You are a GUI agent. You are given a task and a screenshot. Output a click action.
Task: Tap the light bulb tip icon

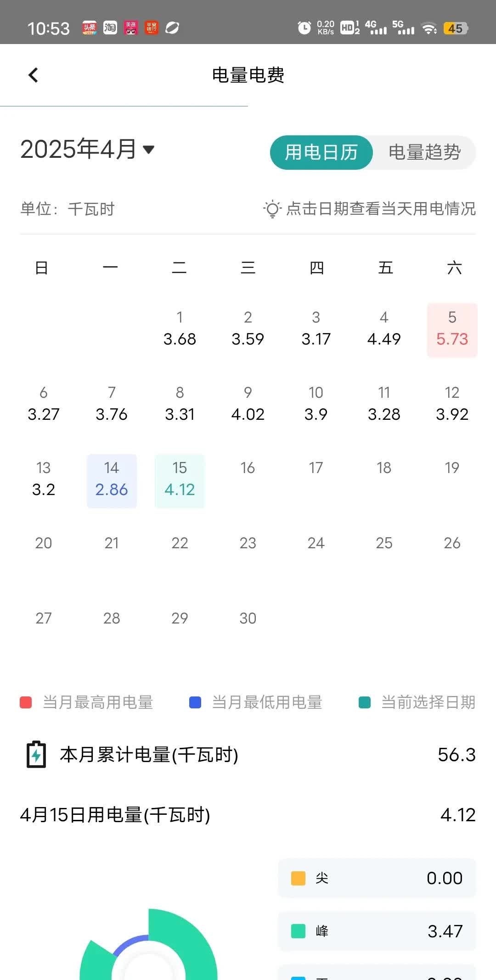pyautogui.click(x=272, y=209)
